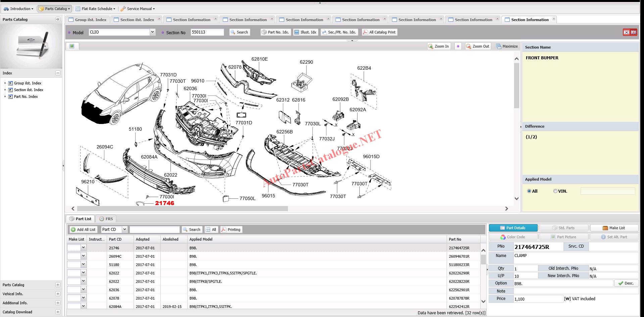
Task: Expand the Vehicel Info. sidebar section
Action: click(58, 294)
